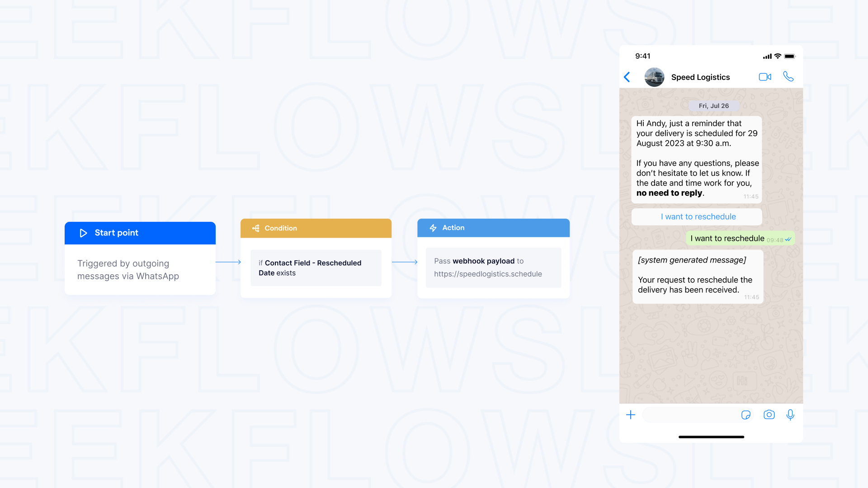Click the Speed Logistics contact name
The width and height of the screenshot is (868, 488).
[700, 77]
